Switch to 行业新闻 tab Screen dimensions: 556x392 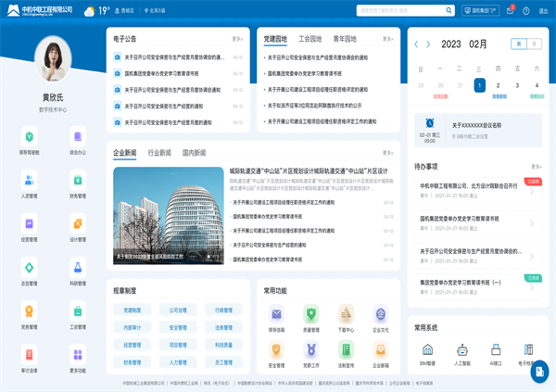tap(159, 153)
